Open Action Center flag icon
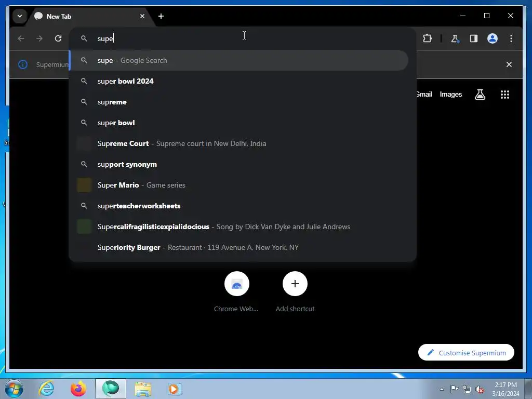The width and height of the screenshot is (532, 399). (454, 389)
